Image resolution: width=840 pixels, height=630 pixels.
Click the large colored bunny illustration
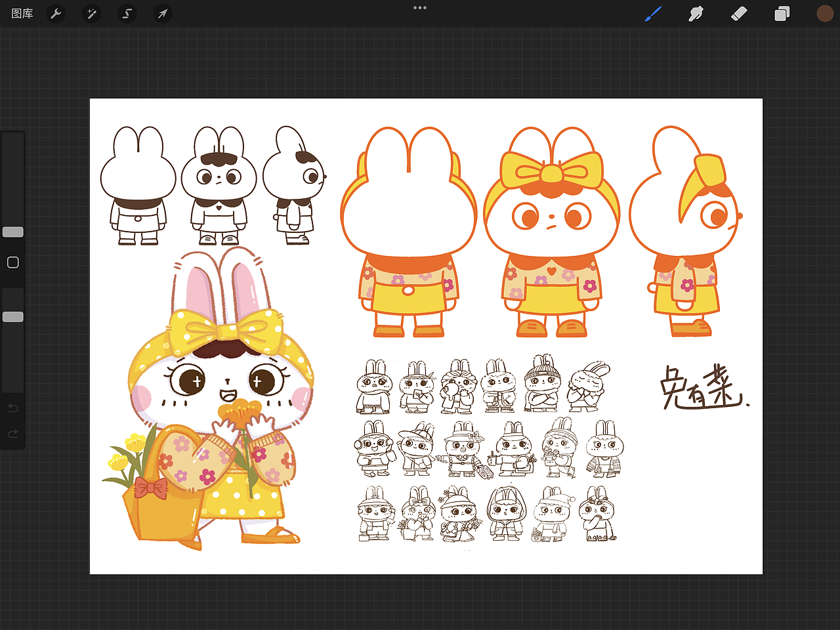[210, 398]
